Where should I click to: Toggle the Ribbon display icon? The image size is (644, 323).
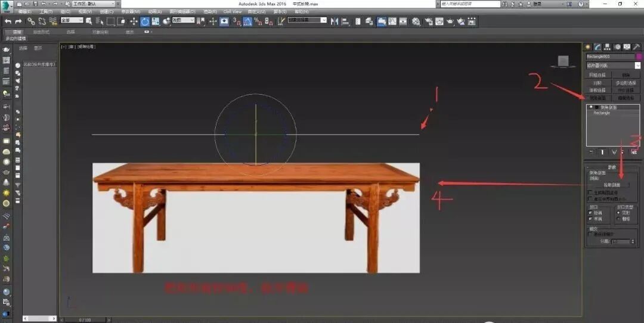[382, 21]
